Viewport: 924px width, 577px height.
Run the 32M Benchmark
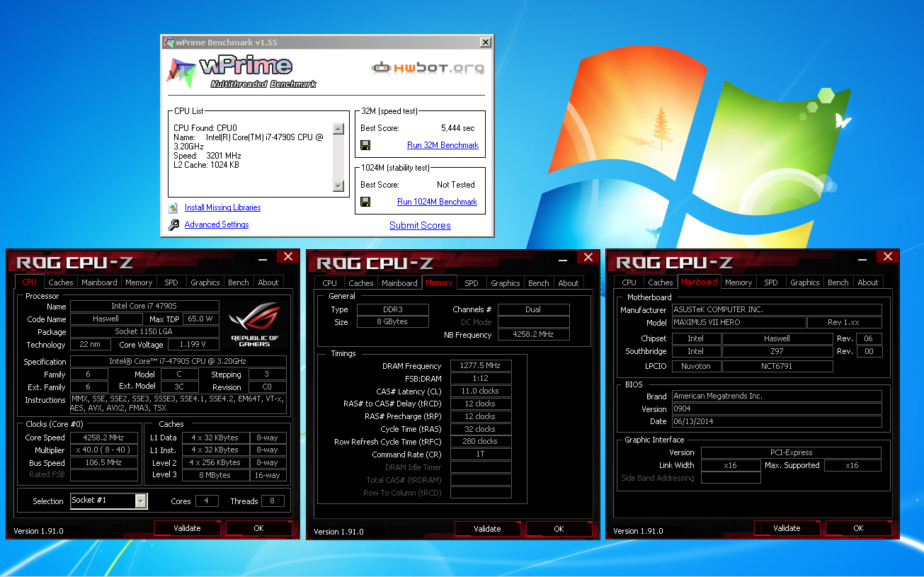pyautogui.click(x=443, y=145)
